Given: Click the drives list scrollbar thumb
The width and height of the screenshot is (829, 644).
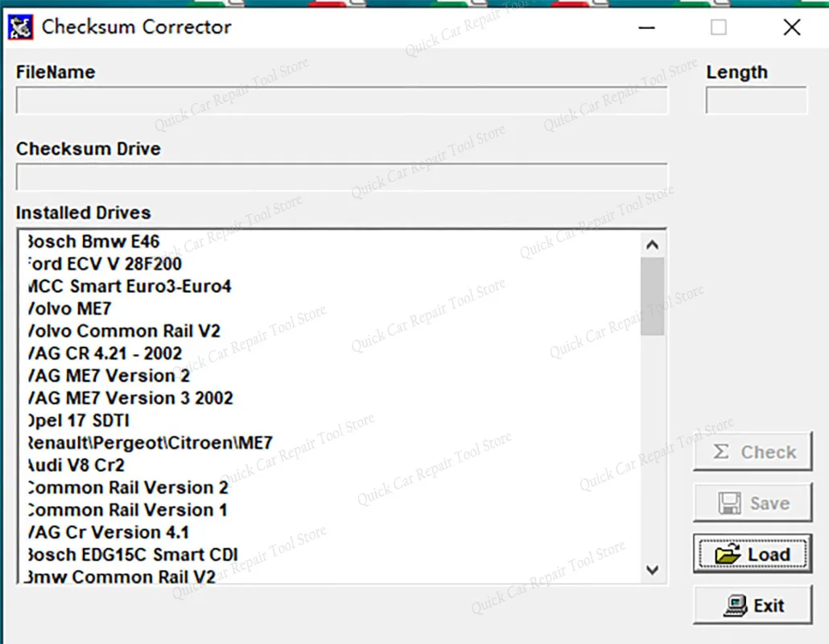Looking at the screenshot, I should coord(652,296).
